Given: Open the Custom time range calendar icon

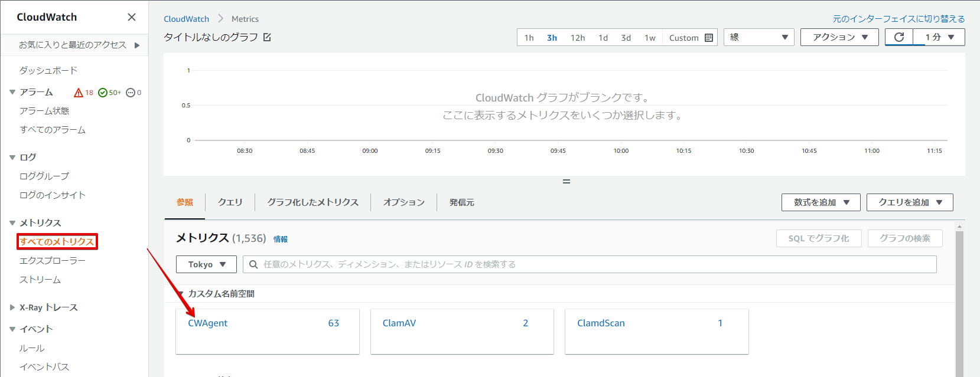Looking at the screenshot, I should tap(709, 38).
